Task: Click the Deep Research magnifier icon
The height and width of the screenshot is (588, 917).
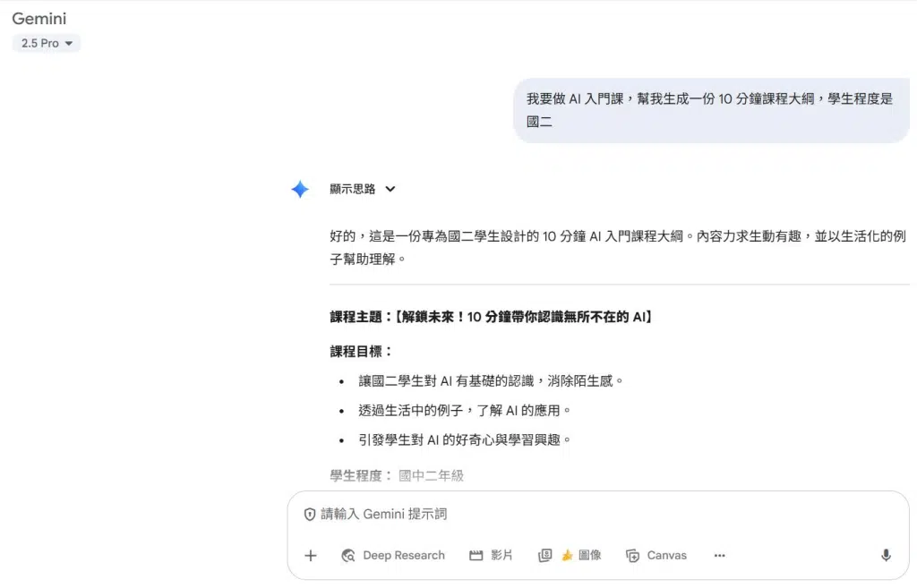Action: (348, 555)
